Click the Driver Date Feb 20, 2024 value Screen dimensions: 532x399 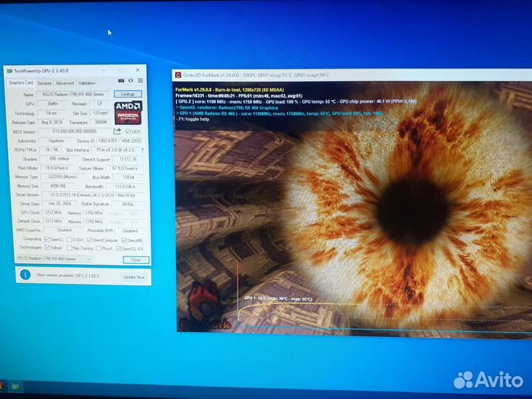(x=60, y=204)
